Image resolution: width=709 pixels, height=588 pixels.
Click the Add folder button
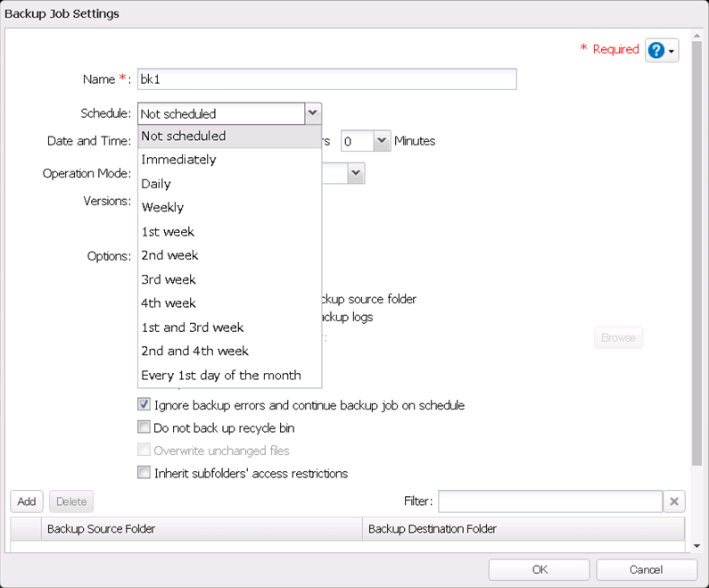(27, 501)
